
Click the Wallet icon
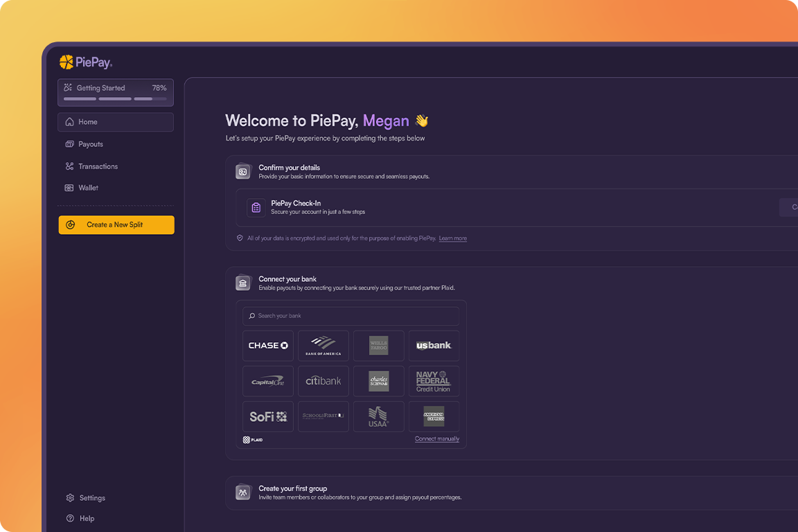coord(69,188)
